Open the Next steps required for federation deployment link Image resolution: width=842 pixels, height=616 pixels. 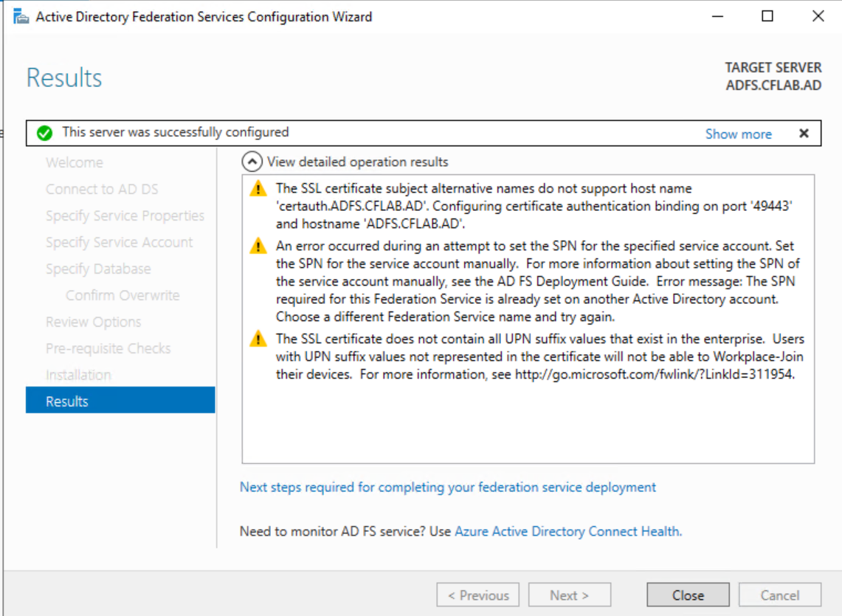448,487
